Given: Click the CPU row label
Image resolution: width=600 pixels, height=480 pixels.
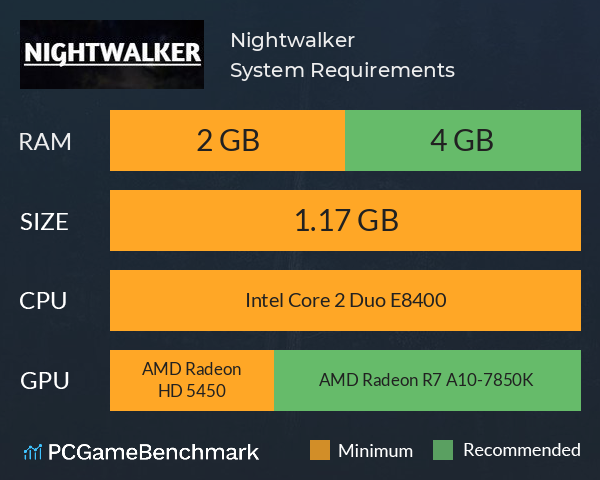Looking at the screenshot, I should point(43,301).
